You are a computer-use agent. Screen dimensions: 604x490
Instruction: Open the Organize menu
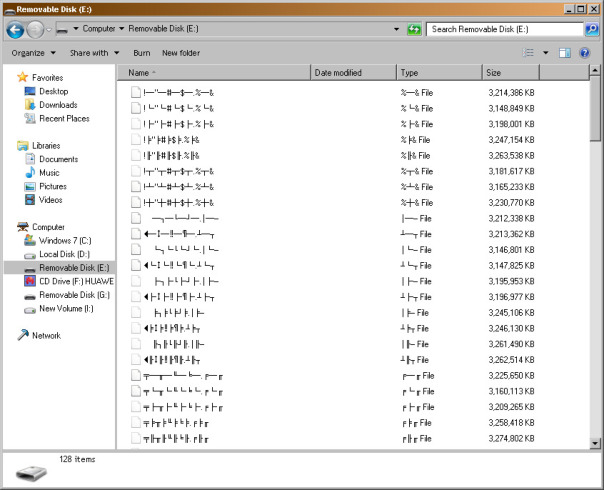(x=34, y=53)
